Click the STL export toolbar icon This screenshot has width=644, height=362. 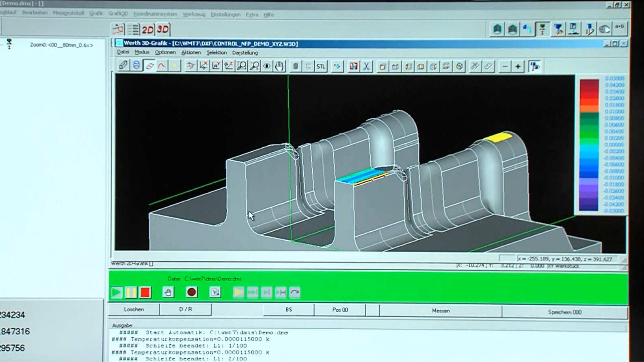[321, 66]
